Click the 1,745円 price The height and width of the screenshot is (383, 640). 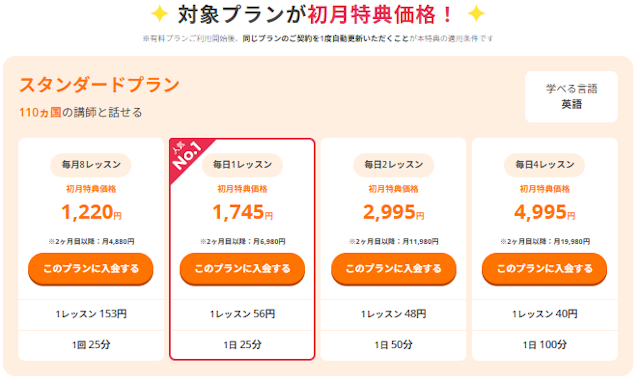pyautogui.click(x=242, y=212)
